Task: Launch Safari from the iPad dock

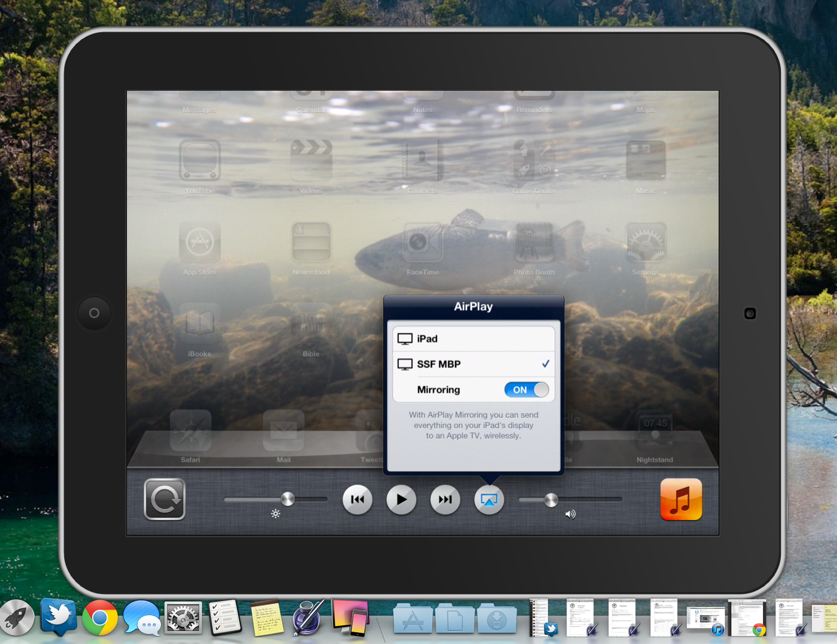Action: tap(190, 430)
